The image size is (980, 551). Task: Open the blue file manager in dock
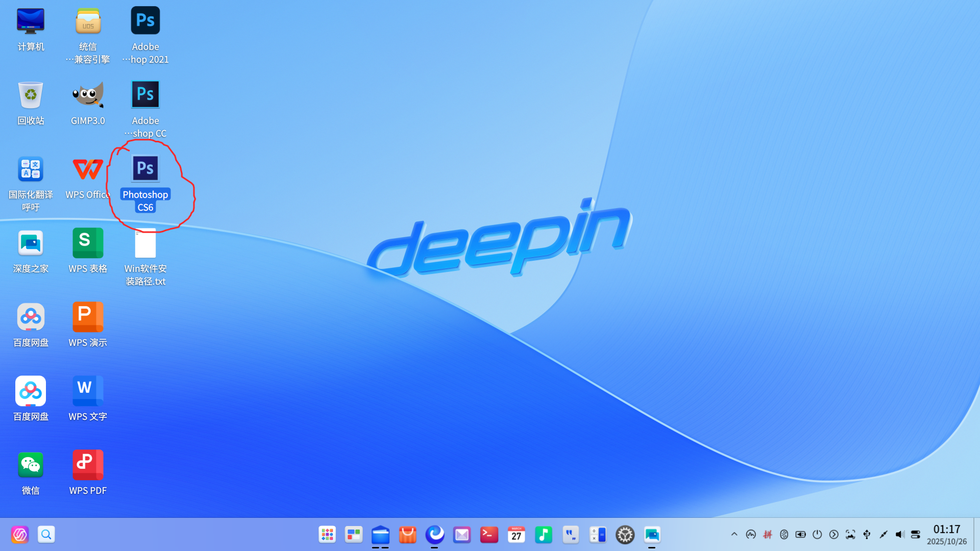(381, 534)
